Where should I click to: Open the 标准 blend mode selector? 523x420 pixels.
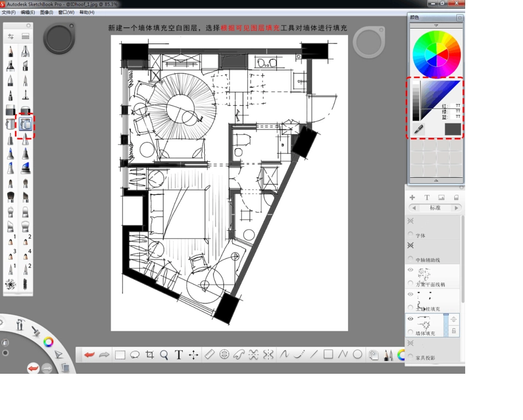(435, 208)
